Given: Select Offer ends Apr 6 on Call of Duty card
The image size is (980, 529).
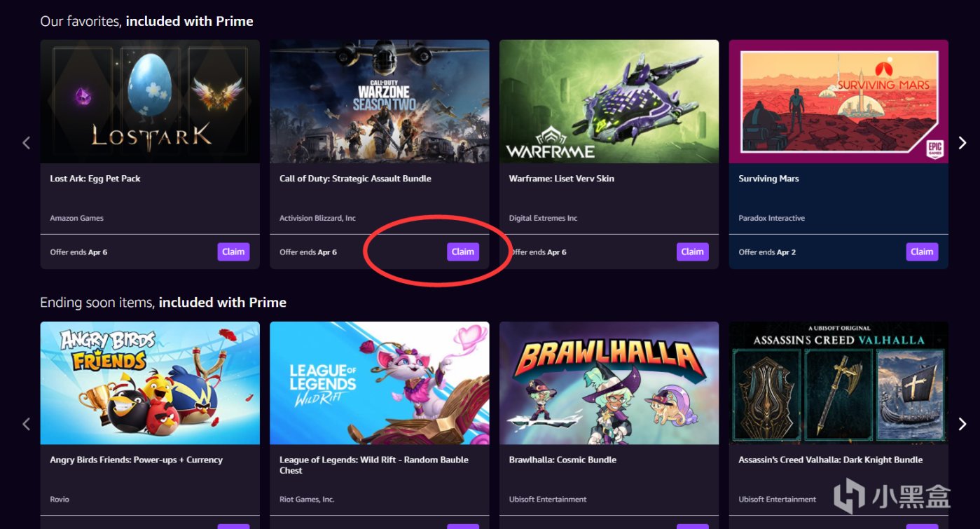Looking at the screenshot, I should tap(308, 252).
